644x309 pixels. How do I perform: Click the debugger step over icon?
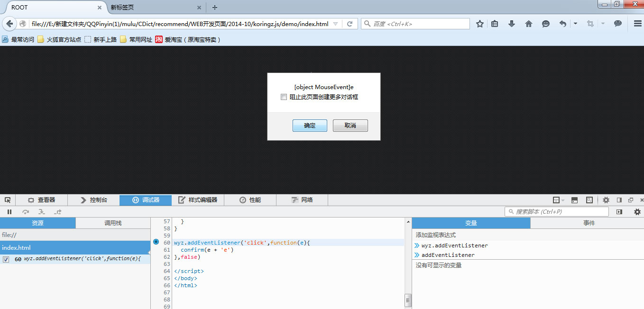tap(26, 212)
